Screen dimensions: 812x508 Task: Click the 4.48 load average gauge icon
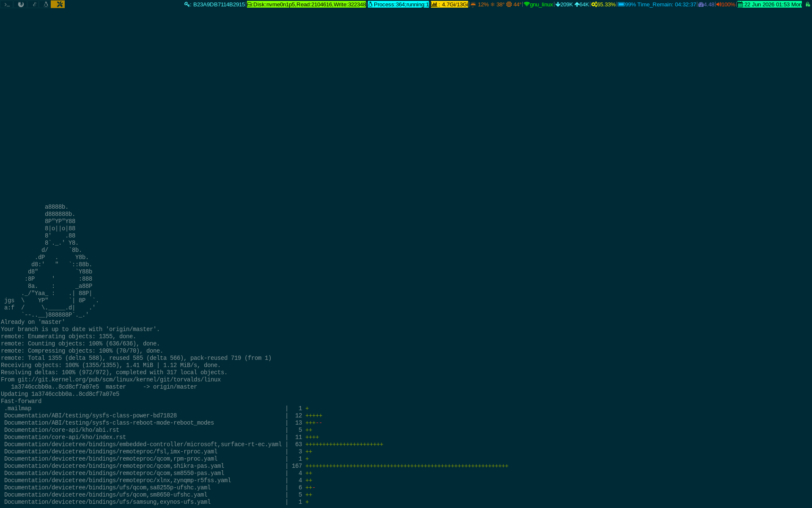pyautogui.click(x=701, y=5)
